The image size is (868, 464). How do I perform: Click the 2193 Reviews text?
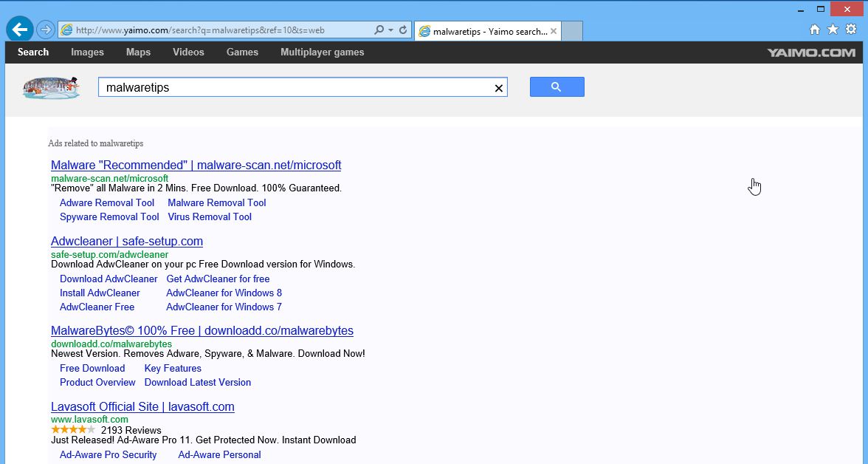[x=131, y=430]
